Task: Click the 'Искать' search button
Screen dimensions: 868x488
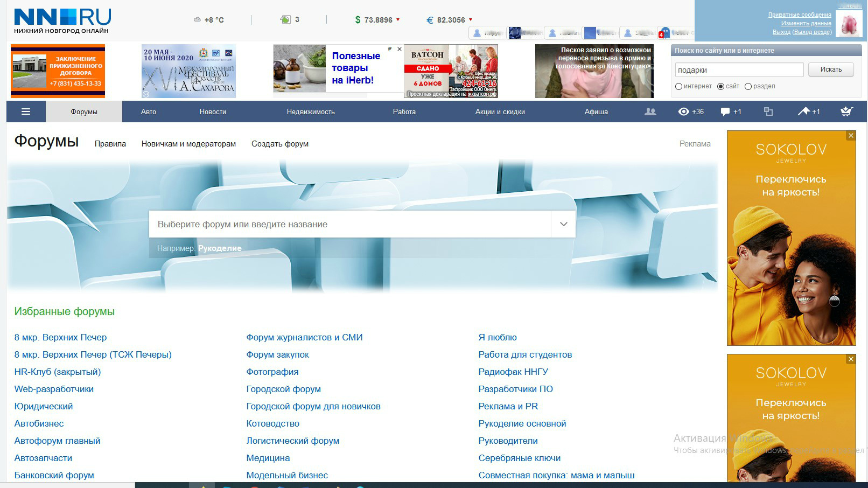Action: [x=831, y=69]
